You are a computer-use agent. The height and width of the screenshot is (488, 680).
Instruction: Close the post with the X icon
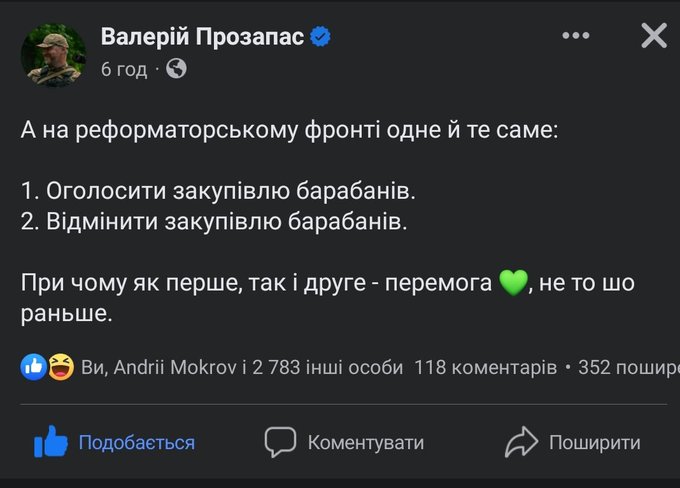[653, 37]
